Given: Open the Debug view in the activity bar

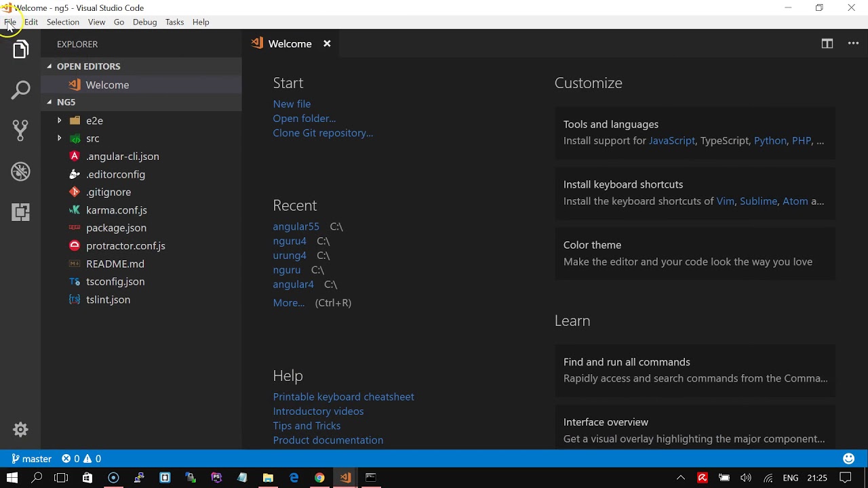Looking at the screenshot, I should point(20,171).
